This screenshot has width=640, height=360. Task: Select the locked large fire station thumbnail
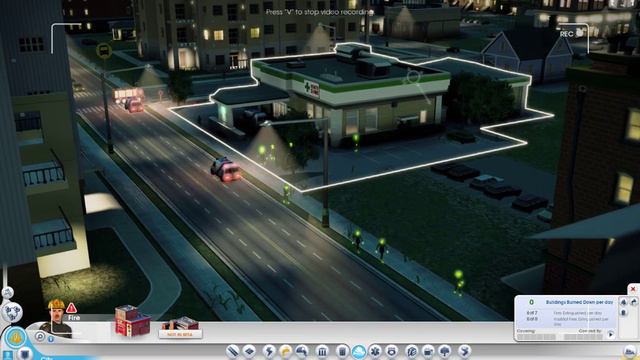[180, 328]
